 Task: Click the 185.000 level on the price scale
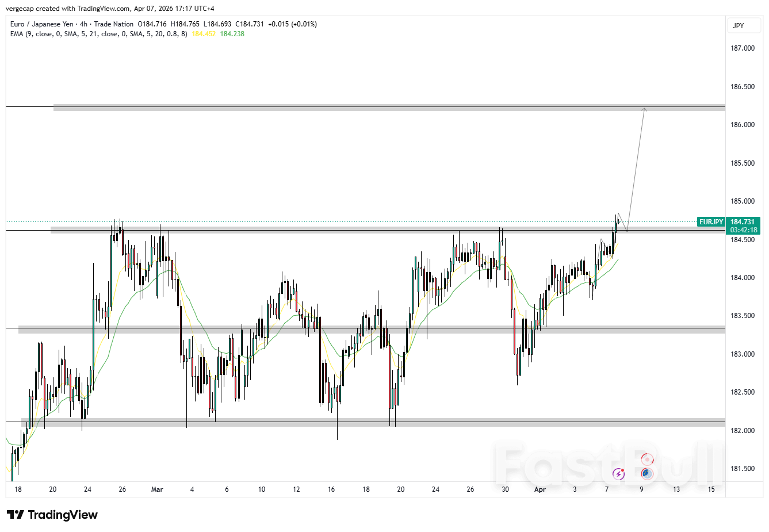click(x=741, y=201)
